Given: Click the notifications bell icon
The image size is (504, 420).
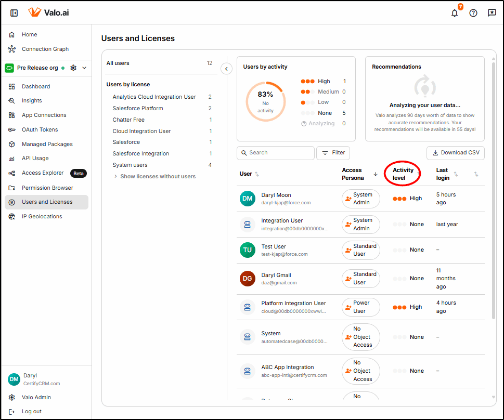Looking at the screenshot, I should click(x=455, y=13).
